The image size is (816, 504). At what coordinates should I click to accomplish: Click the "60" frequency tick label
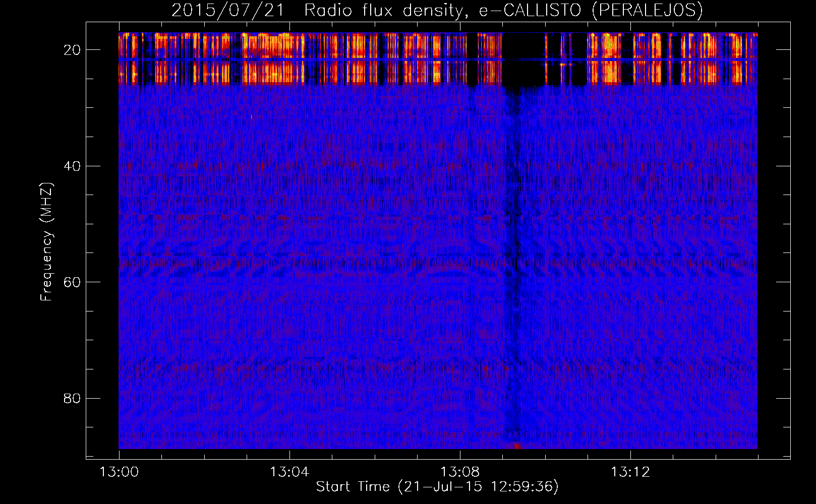[x=72, y=282]
